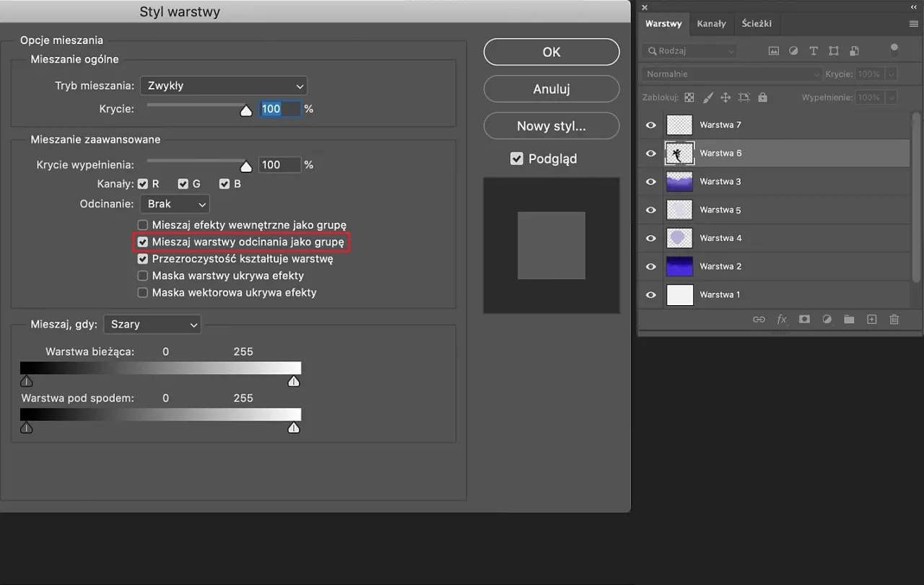Link selected layers using the chain icon
Image resolution: width=924 pixels, height=585 pixels.
coord(759,319)
